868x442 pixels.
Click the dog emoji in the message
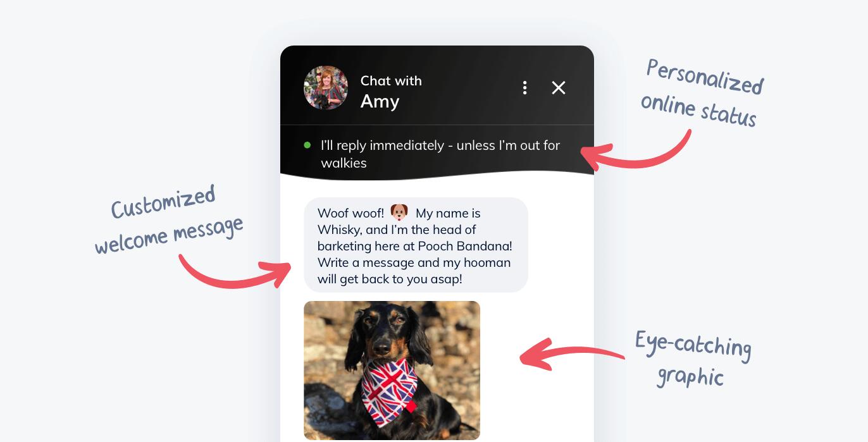click(x=399, y=212)
